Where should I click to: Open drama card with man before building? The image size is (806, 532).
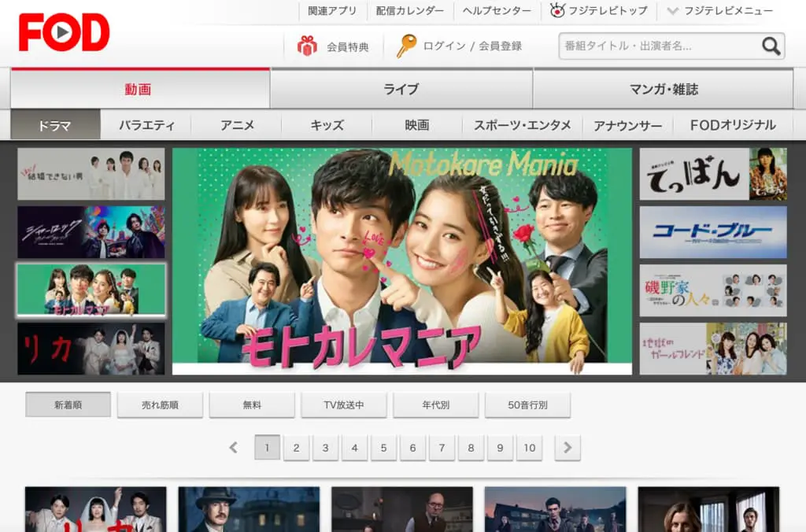pos(555,509)
